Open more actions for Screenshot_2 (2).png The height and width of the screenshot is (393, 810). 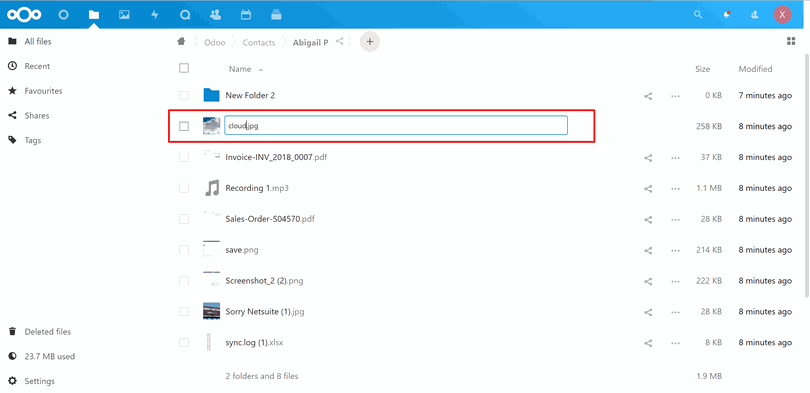point(675,281)
